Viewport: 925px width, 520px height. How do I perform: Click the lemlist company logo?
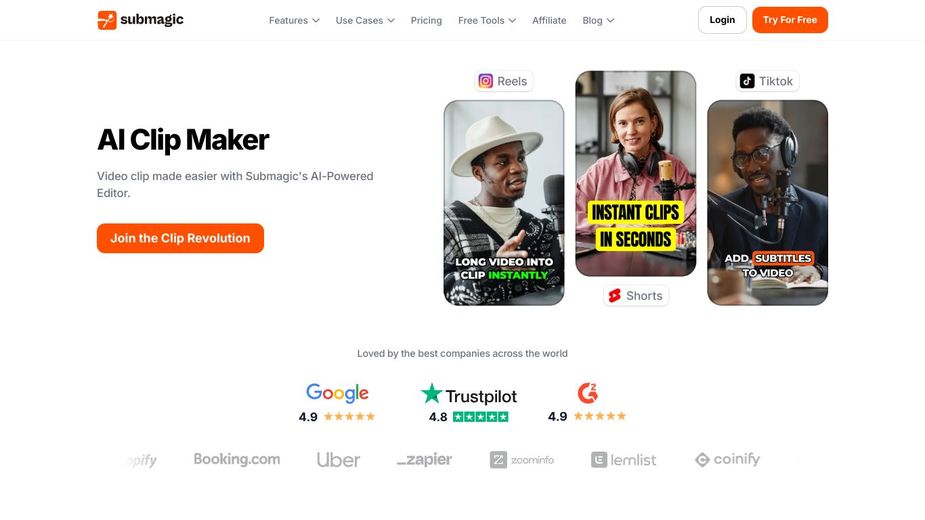(624, 460)
